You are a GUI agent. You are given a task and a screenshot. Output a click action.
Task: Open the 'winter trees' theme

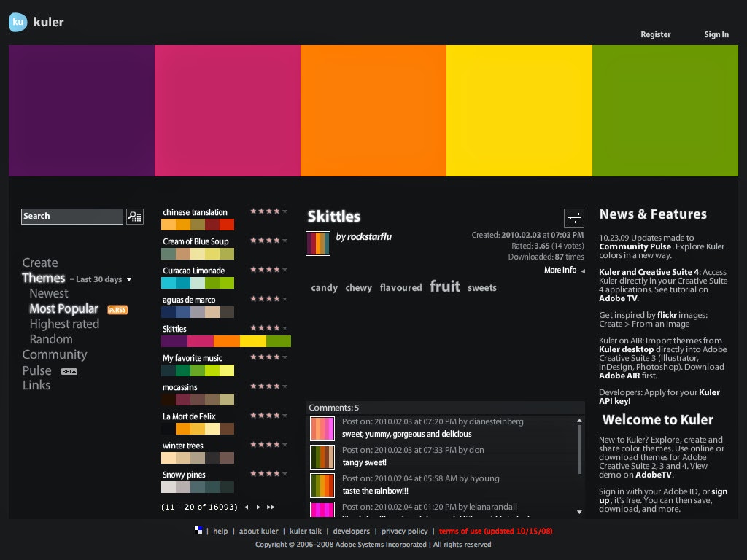[182, 446]
